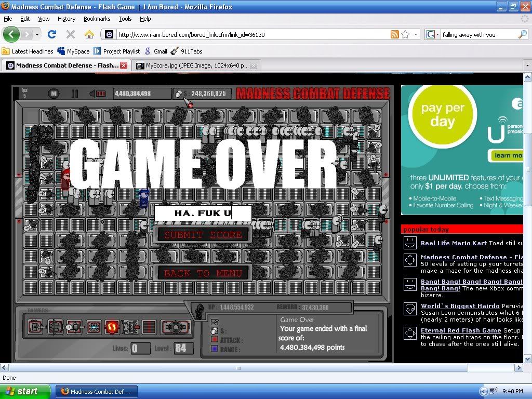Click the name entry field reading HA. FUK U
This screenshot has height=399, width=532.
click(203, 213)
